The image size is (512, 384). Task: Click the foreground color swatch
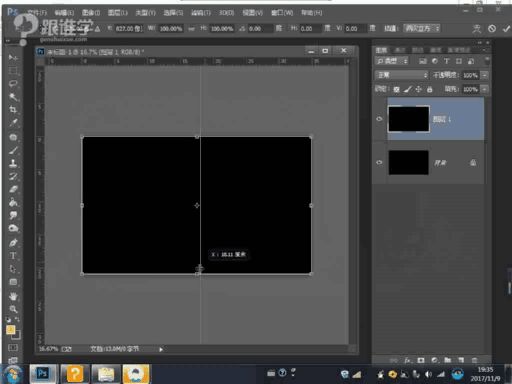click(x=10, y=330)
